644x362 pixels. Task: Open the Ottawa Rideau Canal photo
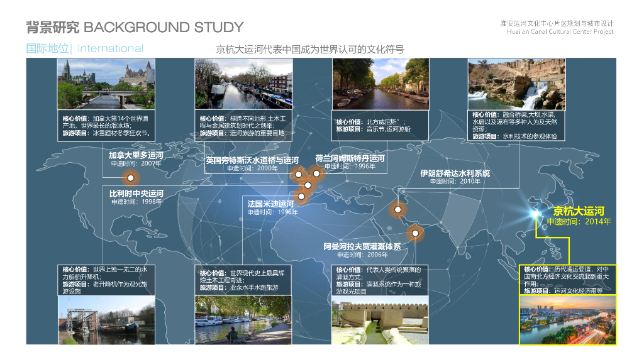point(106,84)
